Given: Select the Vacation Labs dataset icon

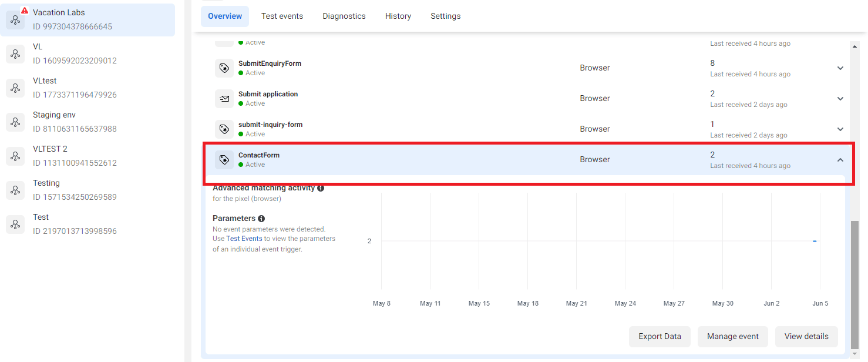Looking at the screenshot, I should pyautogui.click(x=15, y=20).
